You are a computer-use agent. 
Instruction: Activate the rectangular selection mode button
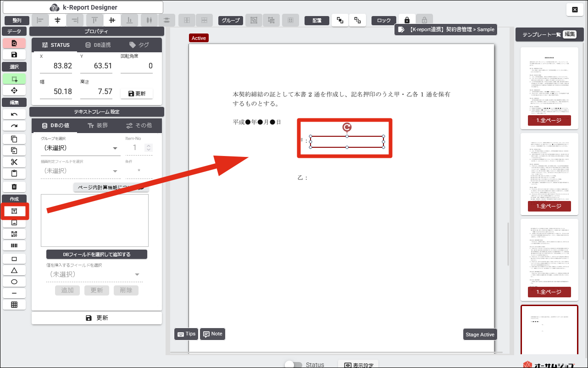pyautogui.click(x=14, y=79)
